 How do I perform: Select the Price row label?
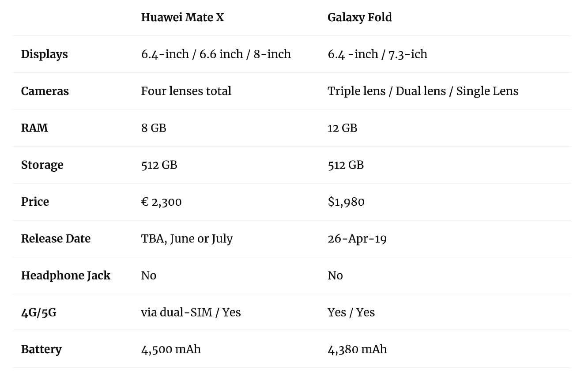tap(35, 202)
